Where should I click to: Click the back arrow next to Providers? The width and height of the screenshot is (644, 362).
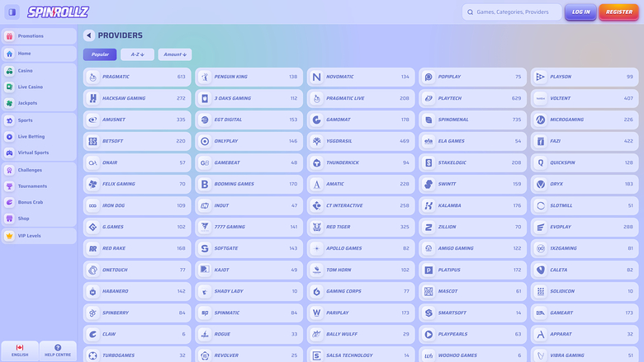pos(88,35)
